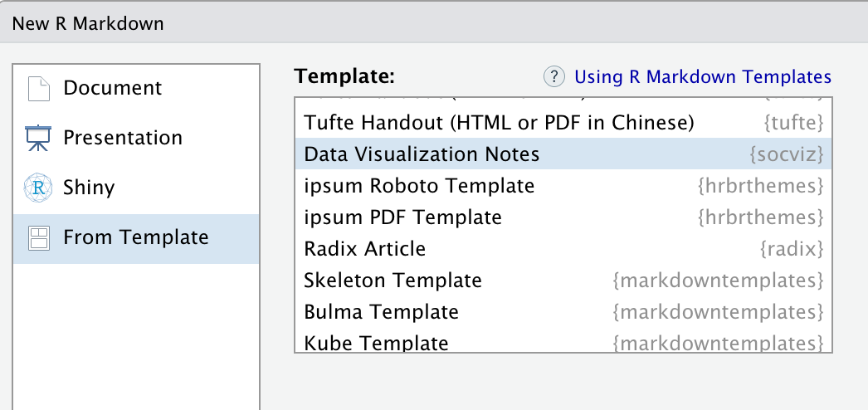Select the Presentation category
This screenshot has height=410, width=868.
coord(136,138)
